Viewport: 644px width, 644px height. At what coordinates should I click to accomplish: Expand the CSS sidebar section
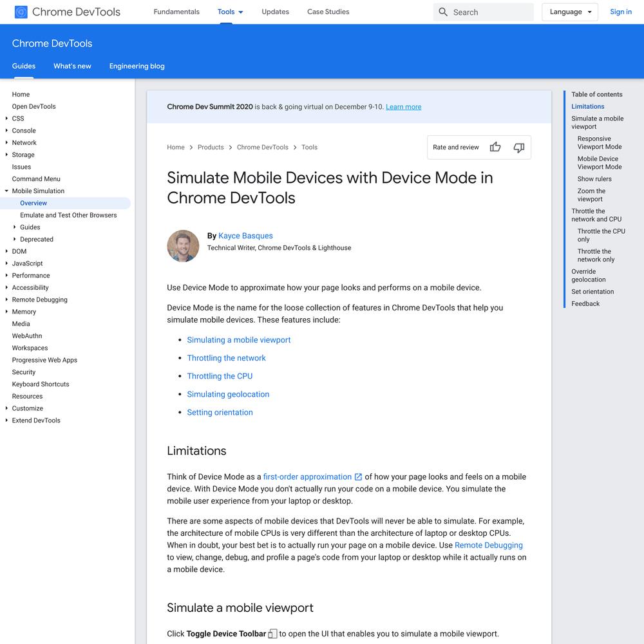click(6, 118)
